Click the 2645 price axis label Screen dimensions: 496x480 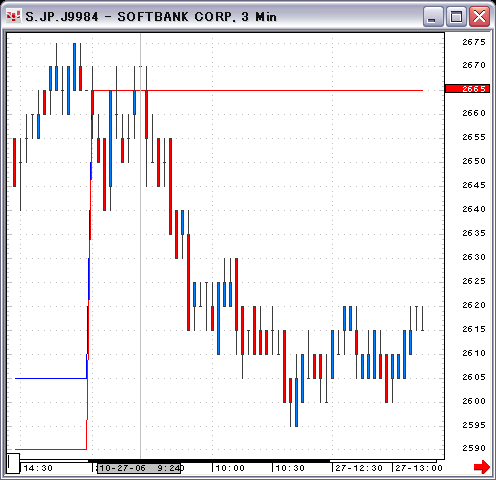474,185
